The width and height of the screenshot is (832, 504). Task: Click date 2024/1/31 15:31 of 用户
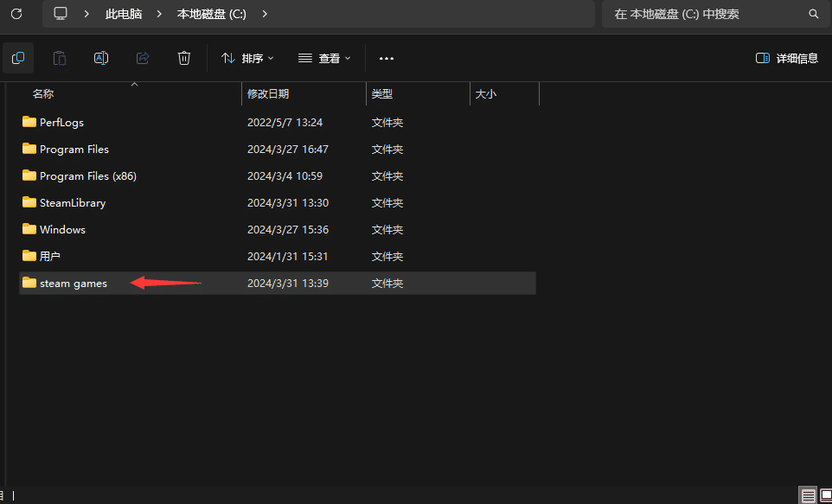tap(288, 256)
